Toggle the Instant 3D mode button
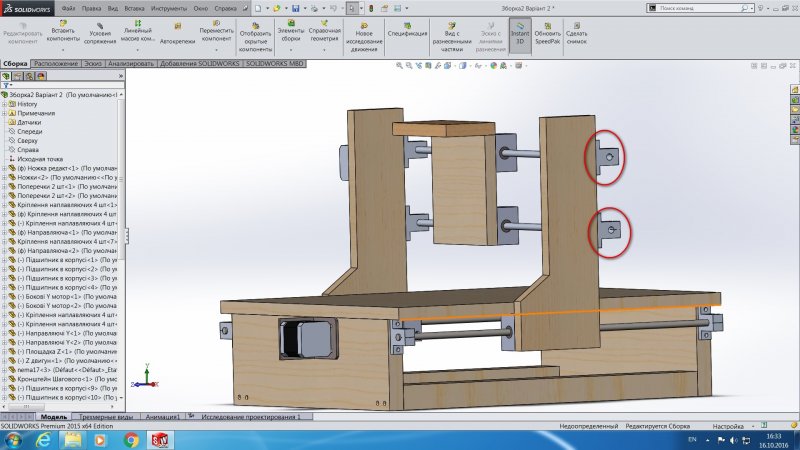 [518, 34]
